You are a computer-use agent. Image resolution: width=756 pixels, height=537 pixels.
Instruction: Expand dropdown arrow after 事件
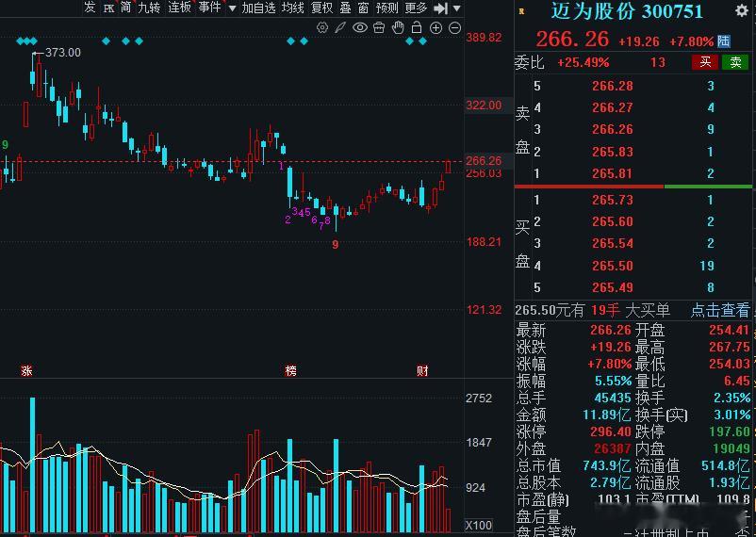(x=232, y=8)
